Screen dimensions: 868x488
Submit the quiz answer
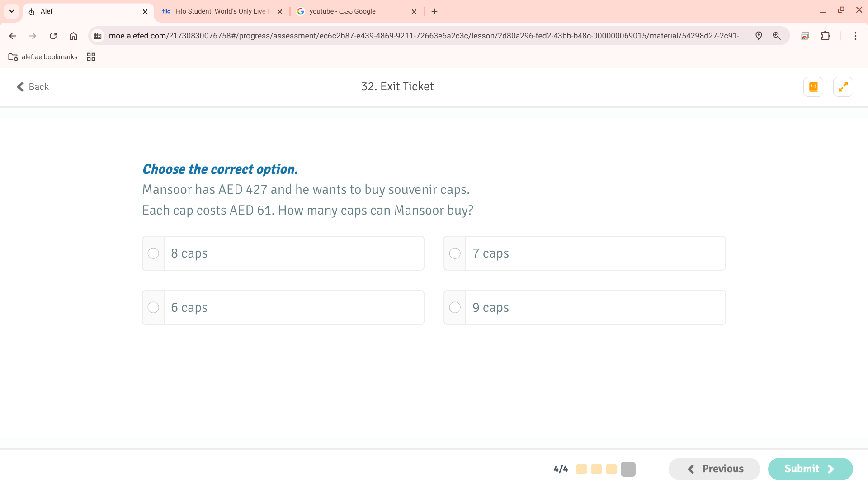click(x=810, y=469)
